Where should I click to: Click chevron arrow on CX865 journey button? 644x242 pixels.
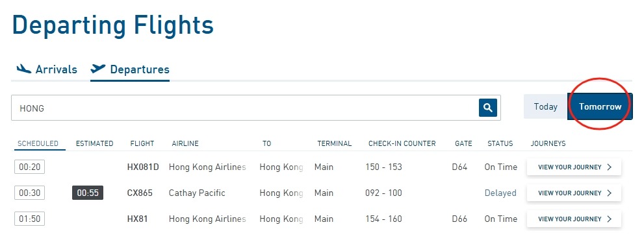[609, 193]
